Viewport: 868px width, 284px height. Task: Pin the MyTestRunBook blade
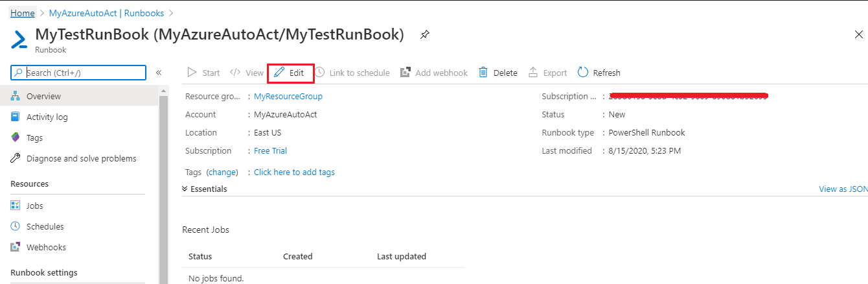pyautogui.click(x=424, y=35)
